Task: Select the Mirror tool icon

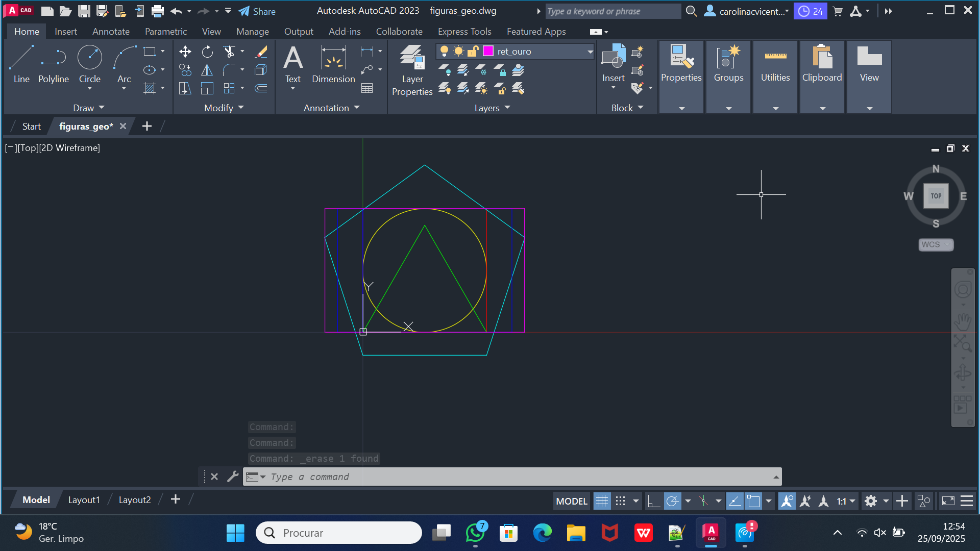Action: (207, 70)
